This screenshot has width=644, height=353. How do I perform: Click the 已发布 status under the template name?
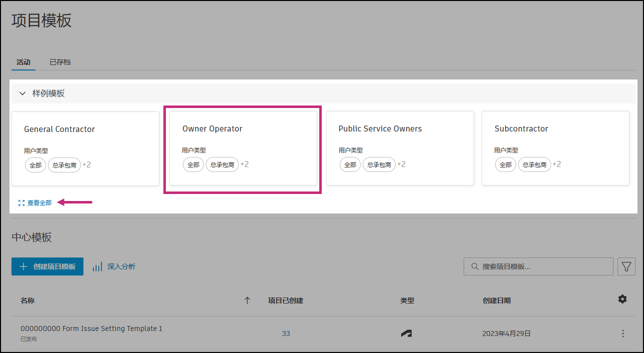(x=29, y=339)
